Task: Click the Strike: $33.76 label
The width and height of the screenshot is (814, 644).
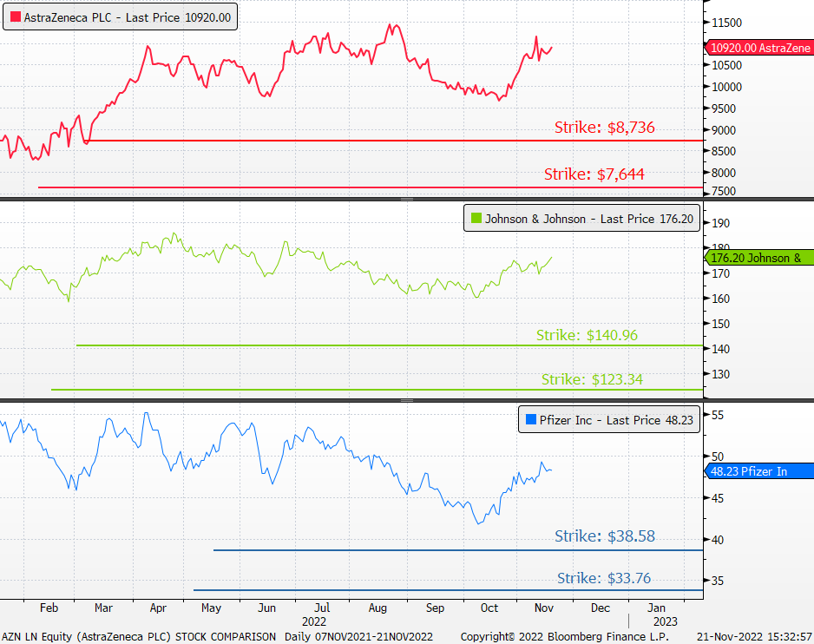Action: click(x=604, y=578)
